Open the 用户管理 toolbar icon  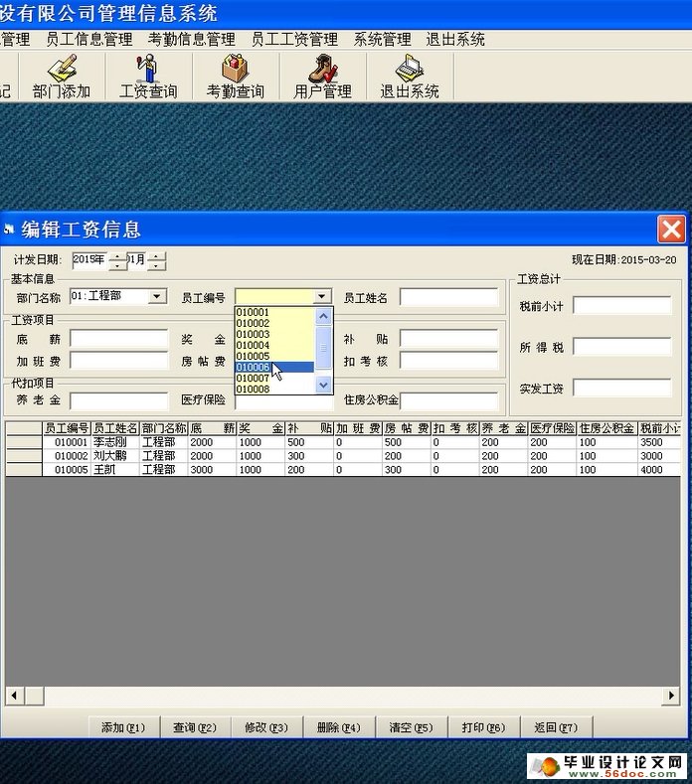coord(323,77)
